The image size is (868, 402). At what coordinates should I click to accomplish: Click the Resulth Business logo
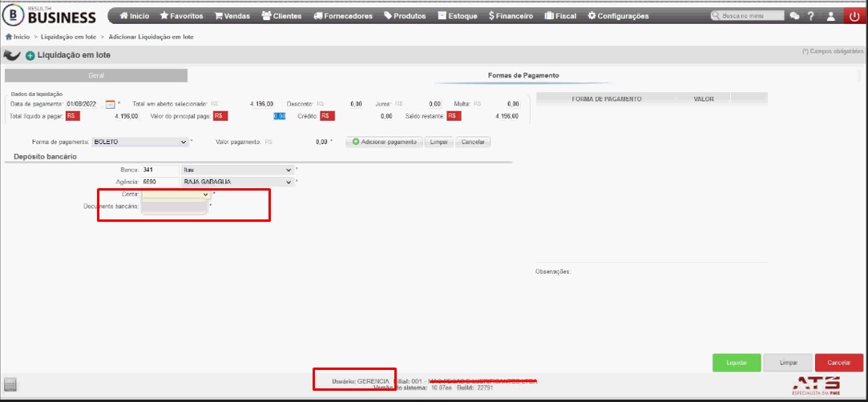50,15
